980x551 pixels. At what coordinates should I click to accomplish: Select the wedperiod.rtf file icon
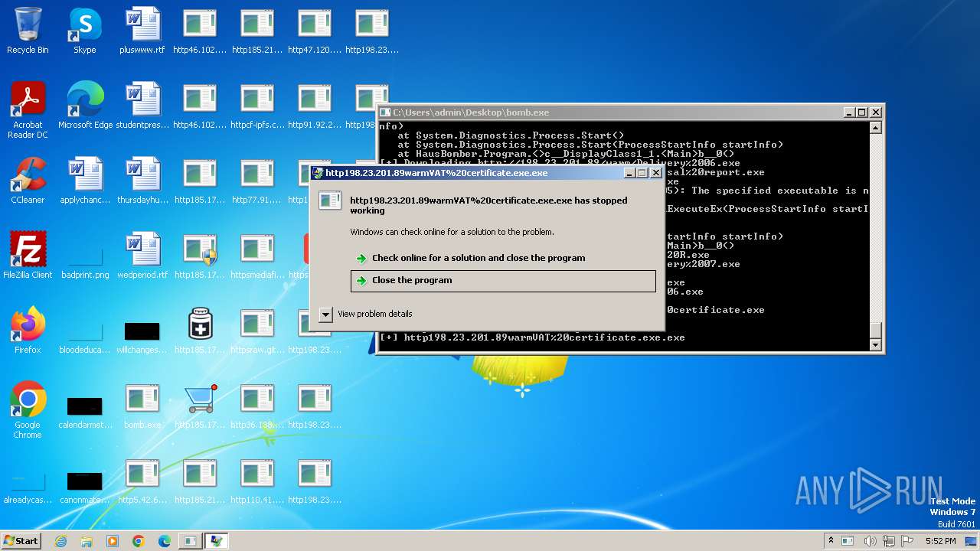pos(142,256)
